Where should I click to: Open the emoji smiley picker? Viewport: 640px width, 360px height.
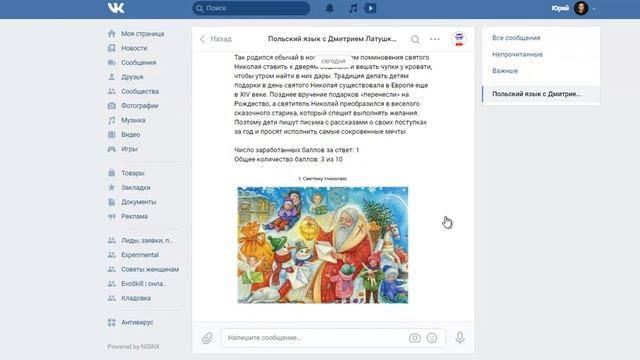432,338
